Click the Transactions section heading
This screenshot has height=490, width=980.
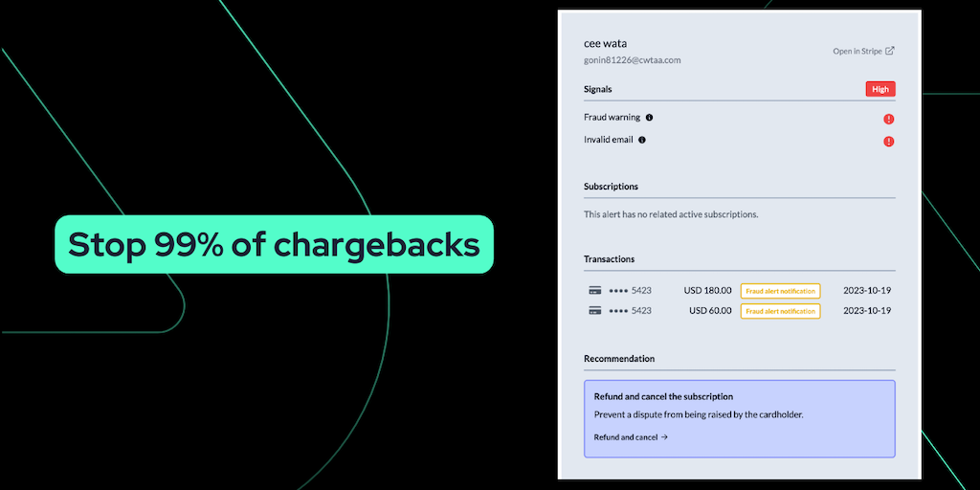pyautogui.click(x=609, y=259)
